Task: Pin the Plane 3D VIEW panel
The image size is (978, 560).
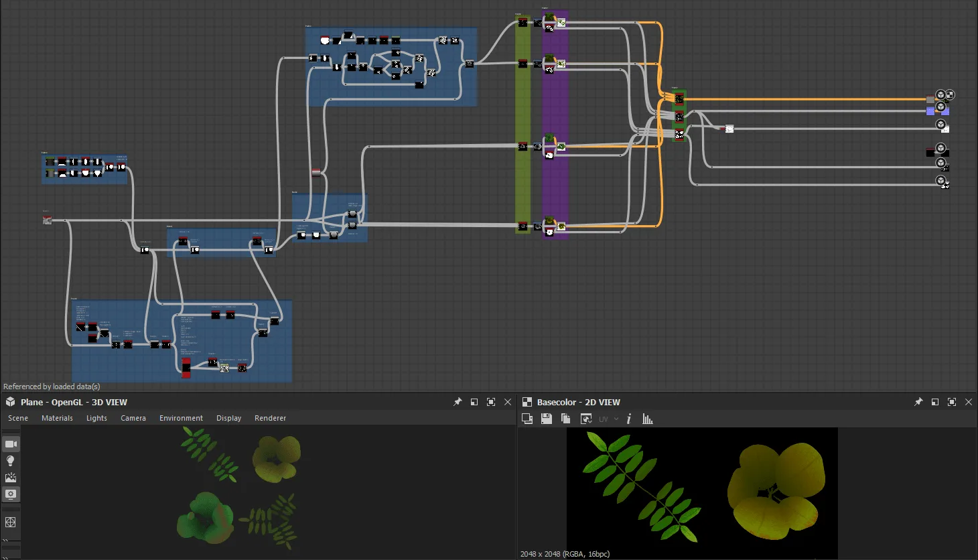Action: click(x=458, y=402)
